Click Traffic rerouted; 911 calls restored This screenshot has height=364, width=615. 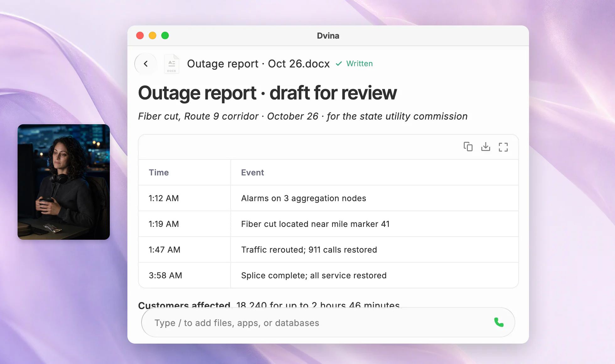point(309,250)
